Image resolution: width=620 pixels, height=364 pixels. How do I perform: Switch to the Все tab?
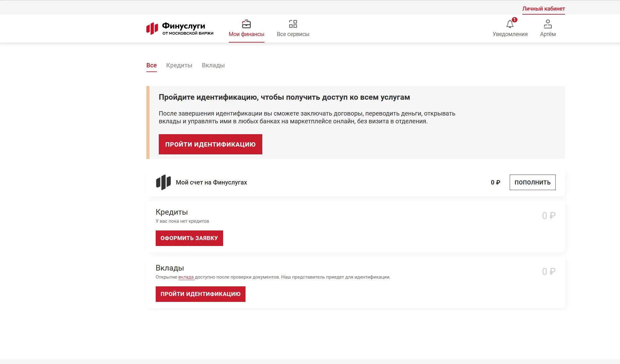coord(151,65)
